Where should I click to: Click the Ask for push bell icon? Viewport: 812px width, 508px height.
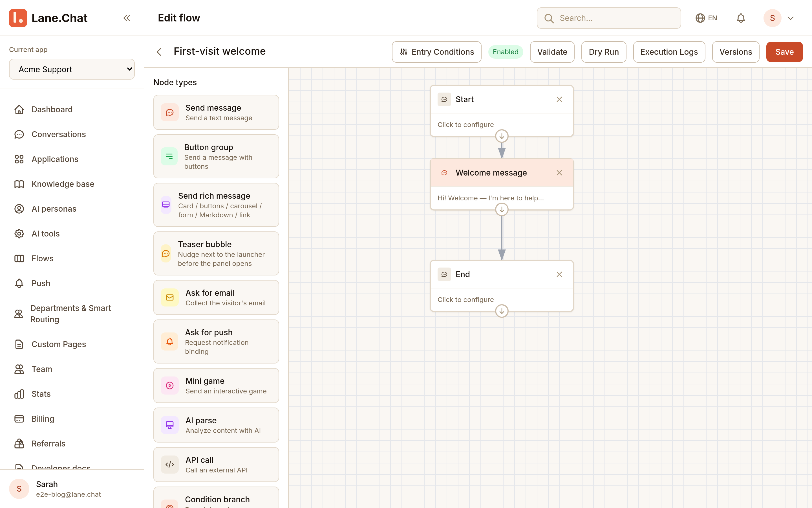170,342
